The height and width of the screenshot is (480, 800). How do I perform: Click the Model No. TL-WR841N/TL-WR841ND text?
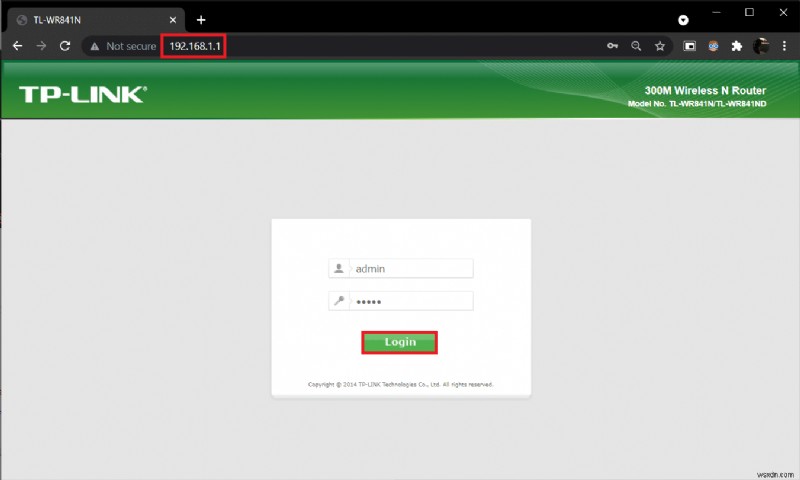click(x=697, y=104)
